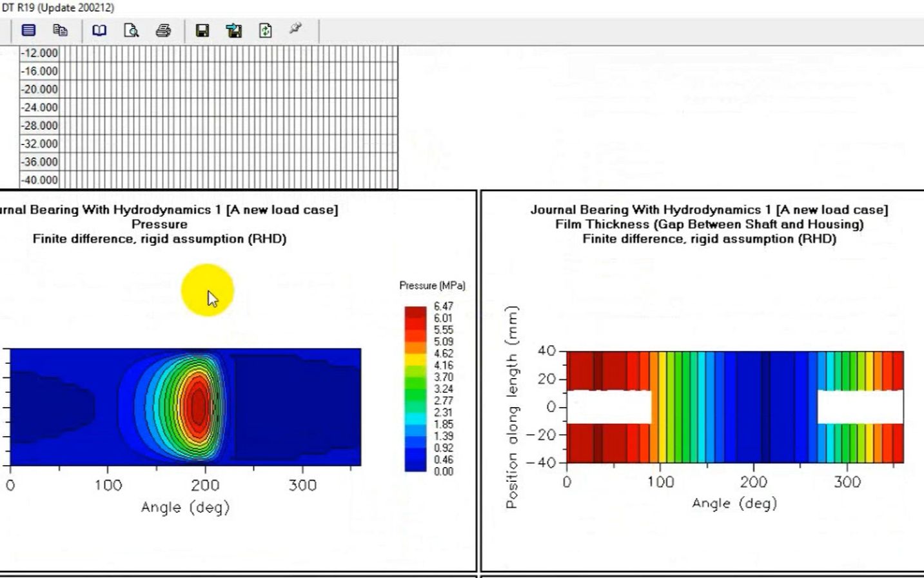
Task: Click the 3.24 legend value
Action: pyautogui.click(x=444, y=389)
